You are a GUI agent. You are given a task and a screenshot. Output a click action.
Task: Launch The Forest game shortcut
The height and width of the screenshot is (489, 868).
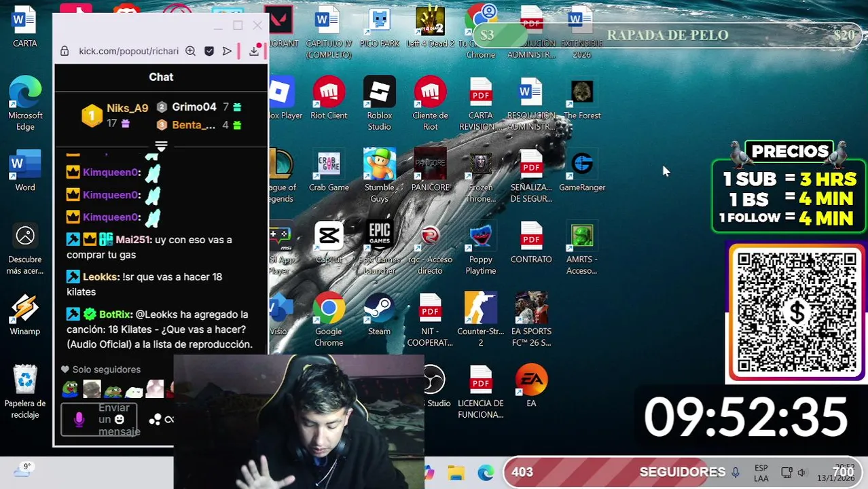point(582,98)
